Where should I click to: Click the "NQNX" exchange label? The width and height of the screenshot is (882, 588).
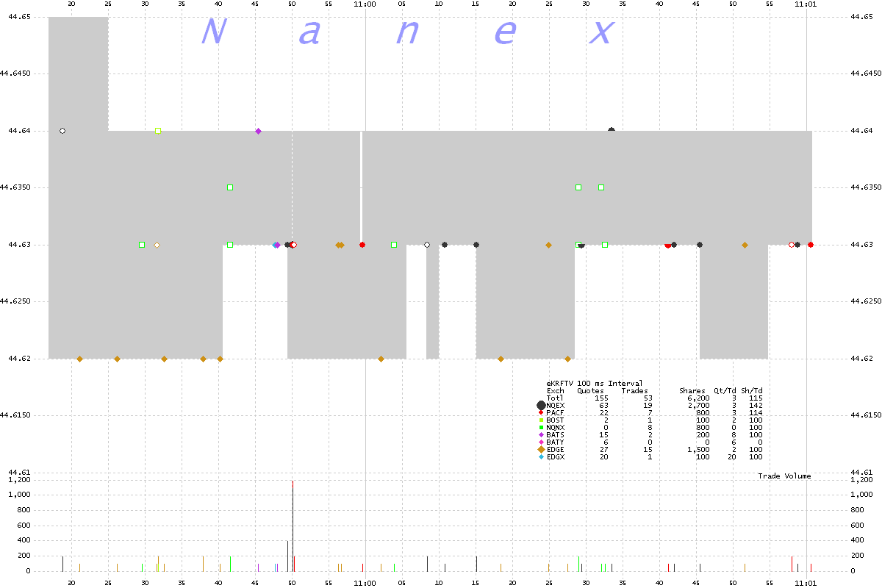click(x=555, y=428)
